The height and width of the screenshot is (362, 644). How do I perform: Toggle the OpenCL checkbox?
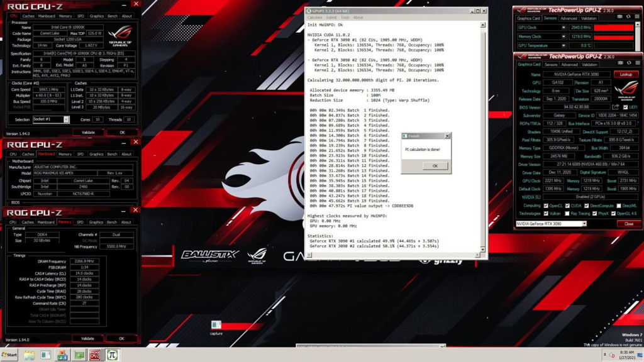pos(546,206)
